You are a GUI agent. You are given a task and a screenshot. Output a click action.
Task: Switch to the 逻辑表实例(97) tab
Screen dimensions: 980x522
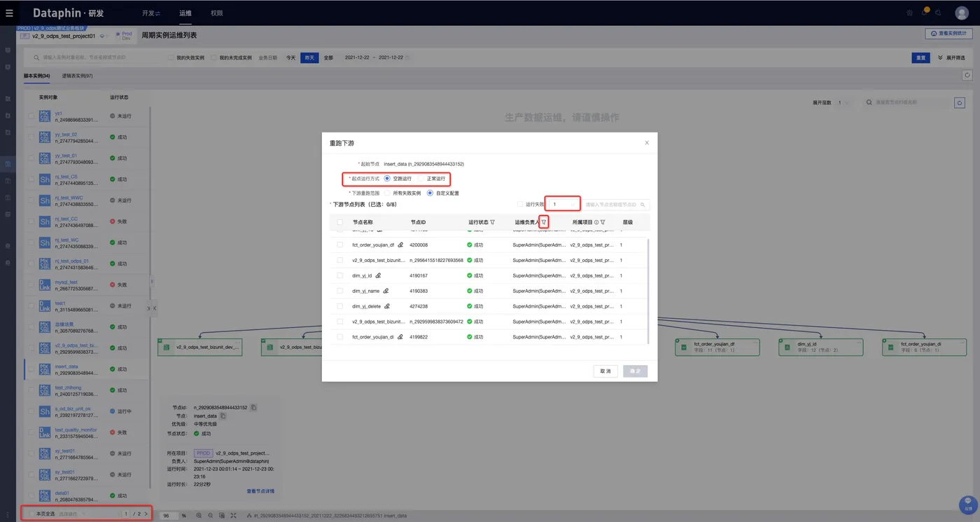(77, 76)
